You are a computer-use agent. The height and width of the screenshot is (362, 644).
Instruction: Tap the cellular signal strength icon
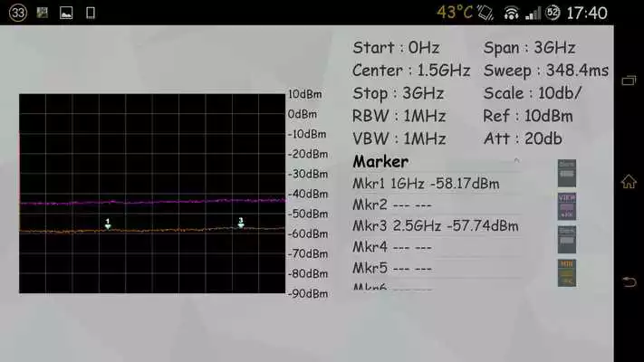click(533, 14)
